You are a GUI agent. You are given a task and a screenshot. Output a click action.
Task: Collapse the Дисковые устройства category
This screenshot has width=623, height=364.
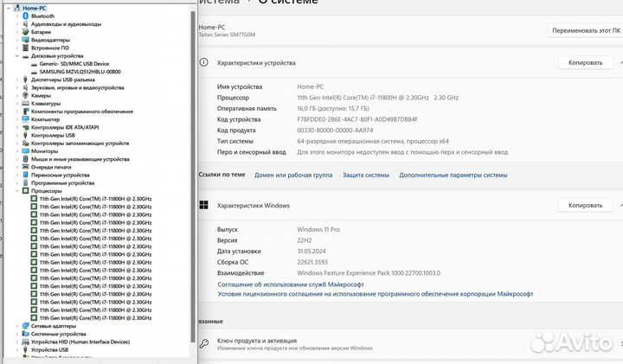(x=16, y=55)
